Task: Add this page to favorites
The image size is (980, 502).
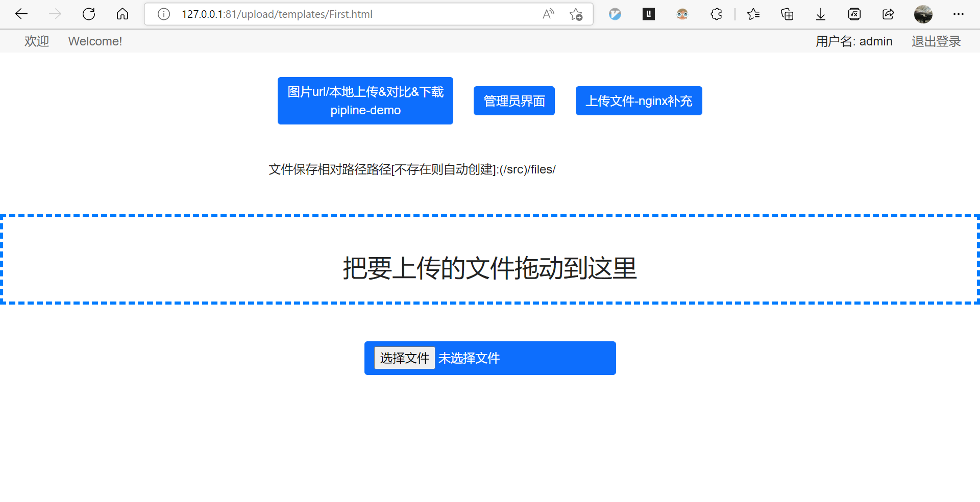Action: pos(576,14)
